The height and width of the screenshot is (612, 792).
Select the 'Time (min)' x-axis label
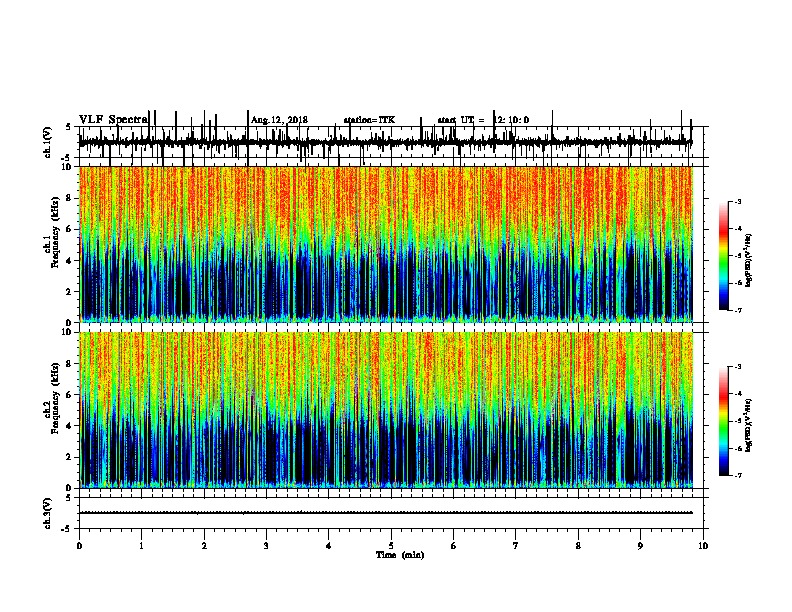tap(400, 555)
